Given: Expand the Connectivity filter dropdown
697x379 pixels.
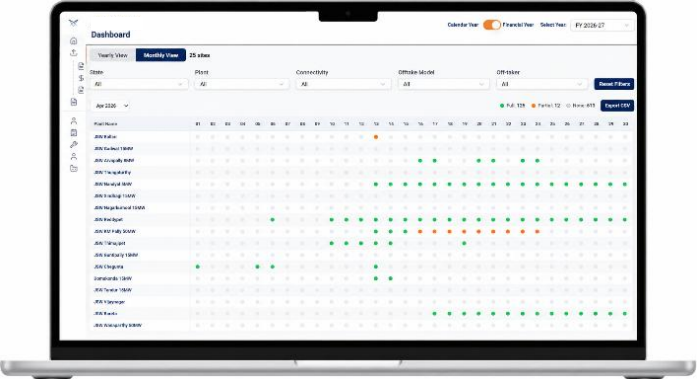Looking at the screenshot, I should point(343,84).
